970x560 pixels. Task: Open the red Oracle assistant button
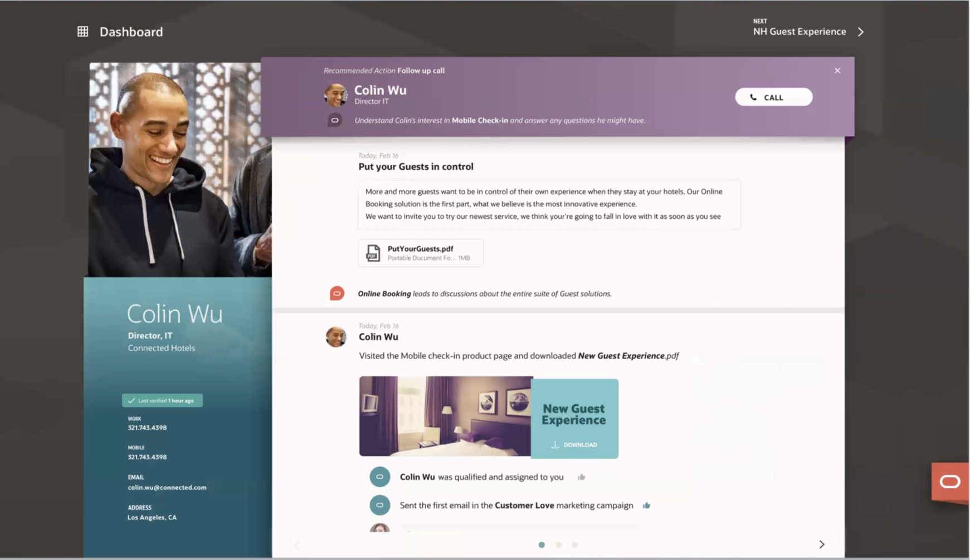(x=949, y=482)
